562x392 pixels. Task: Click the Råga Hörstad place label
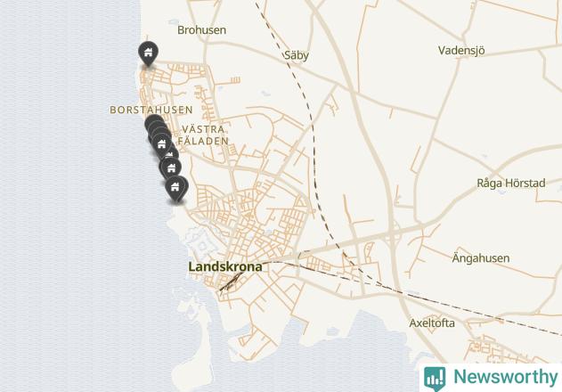coord(511,183)
